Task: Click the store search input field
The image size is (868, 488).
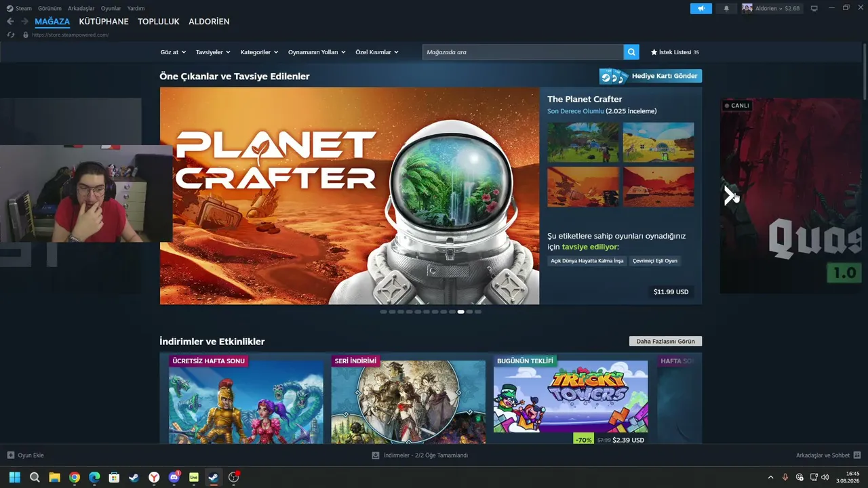Action: click(523, 52)
